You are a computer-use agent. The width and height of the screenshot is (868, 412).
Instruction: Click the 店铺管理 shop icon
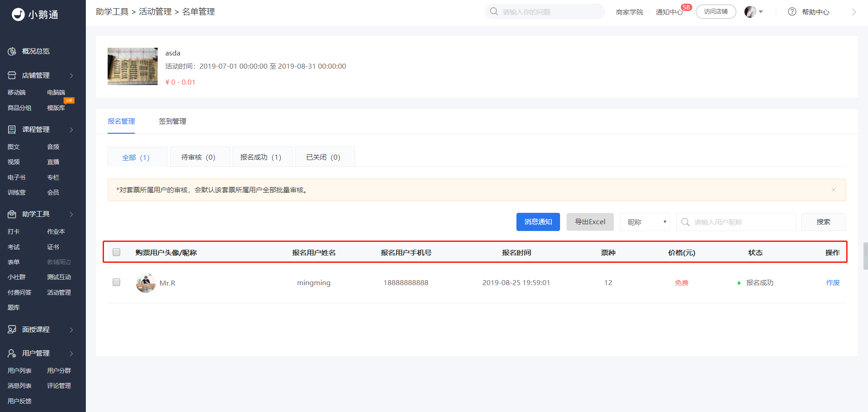pos(12,75)
